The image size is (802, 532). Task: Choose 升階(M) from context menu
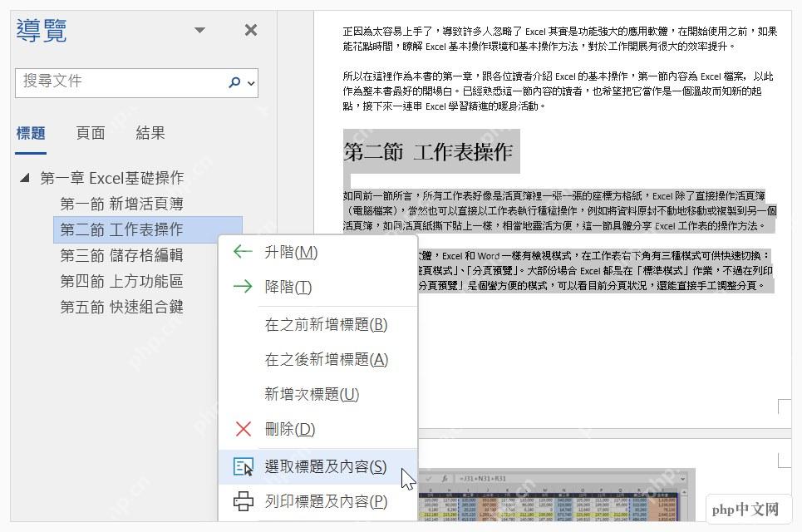pos(317,252)
